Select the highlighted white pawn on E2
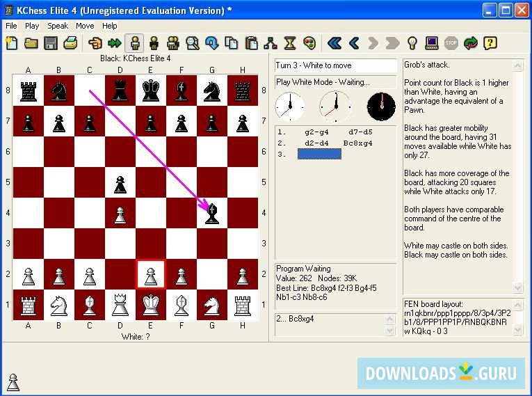The width and height of the screenshot is (532, 396). click(x=151, y=274)
